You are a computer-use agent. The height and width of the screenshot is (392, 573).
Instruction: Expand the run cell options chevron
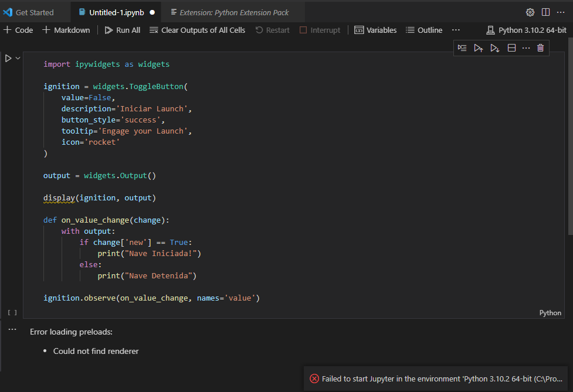(18, 58)
